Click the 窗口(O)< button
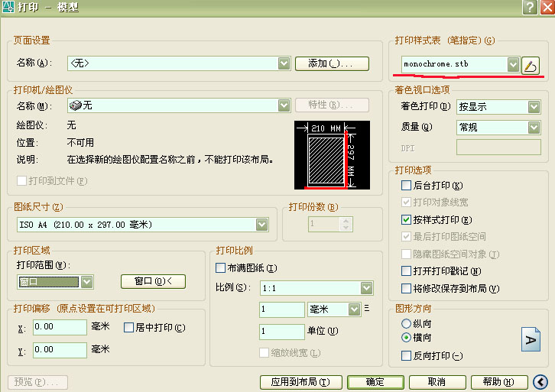Viewport: 555px width, 392px height. [153, 282]
